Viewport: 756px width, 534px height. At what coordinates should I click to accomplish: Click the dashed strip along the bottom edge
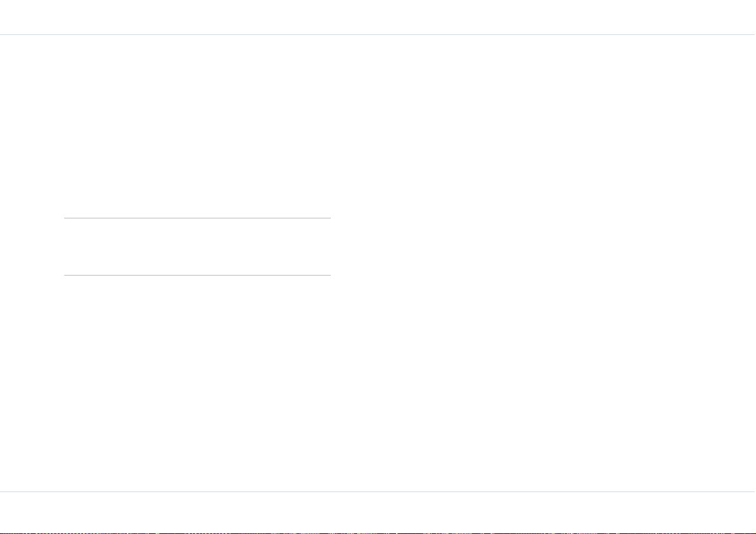coord(378,533)
